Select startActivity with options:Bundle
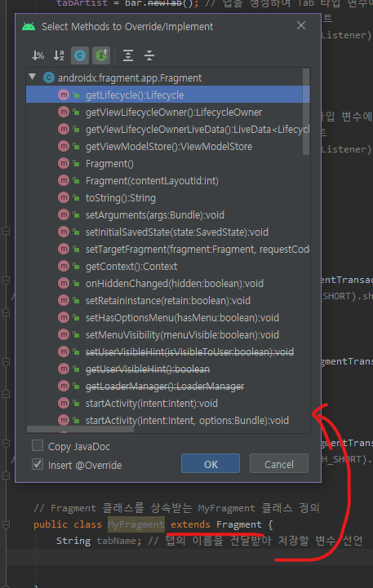 (x=168, y=420)
